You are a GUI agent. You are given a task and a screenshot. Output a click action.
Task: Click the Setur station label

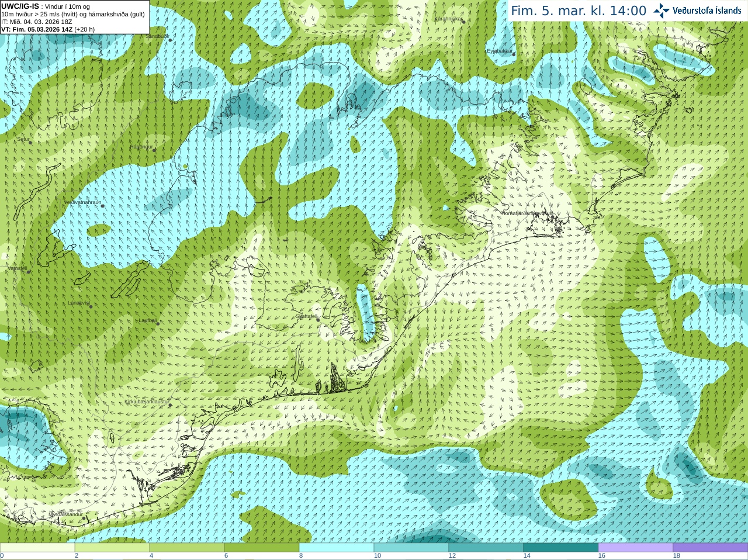pos(23,139)
